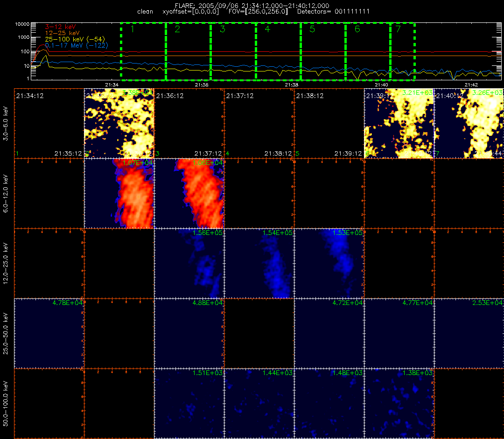Pick the 50.0-100.0 keV image labeled 1.48E+03
504x439 pixels.
tap(329, 404)
